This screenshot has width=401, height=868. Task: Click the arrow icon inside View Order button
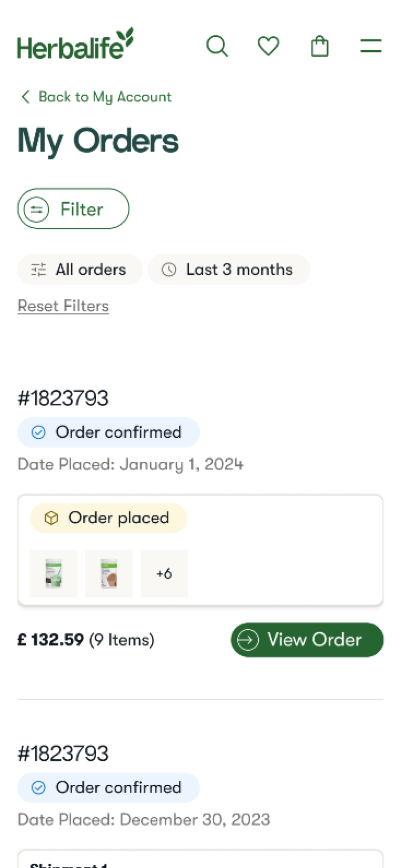pyautogui.click(x=247, y=640)
